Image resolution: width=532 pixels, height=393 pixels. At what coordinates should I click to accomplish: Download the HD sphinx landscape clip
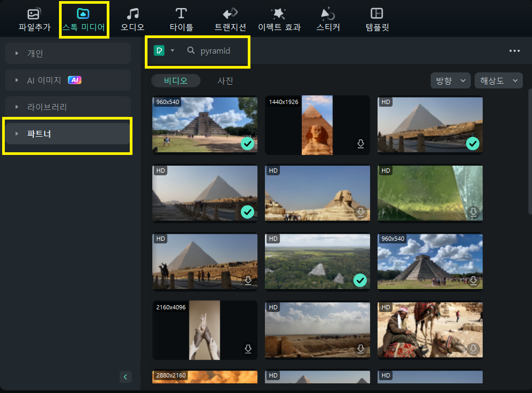[x=361, y=212]
